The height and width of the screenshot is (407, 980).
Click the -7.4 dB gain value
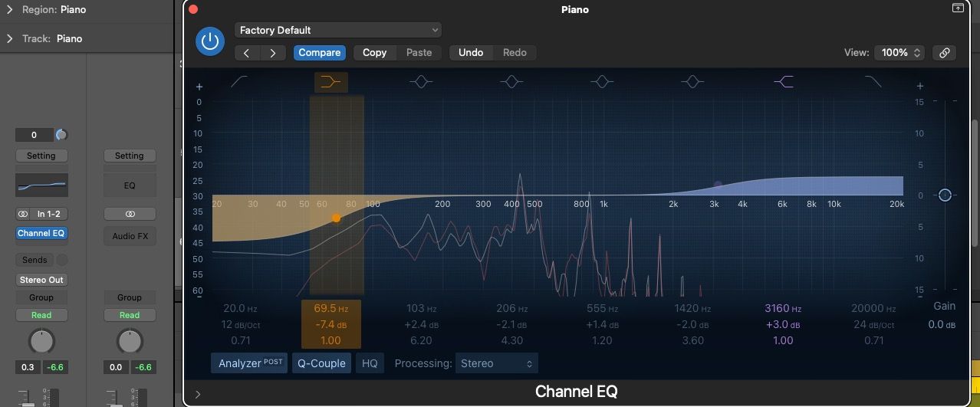pyautogui.click(x=331, y=325)
